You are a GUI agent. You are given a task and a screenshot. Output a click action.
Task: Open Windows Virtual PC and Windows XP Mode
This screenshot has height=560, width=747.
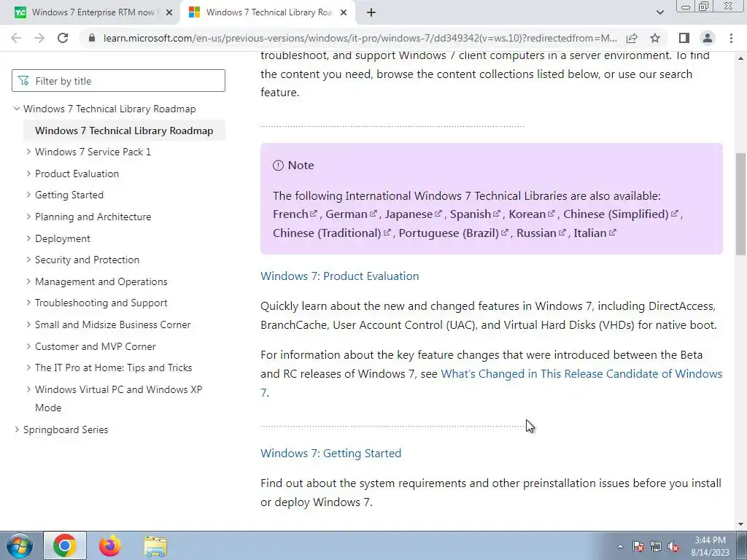pyautogui.click(x=119, y=399)
